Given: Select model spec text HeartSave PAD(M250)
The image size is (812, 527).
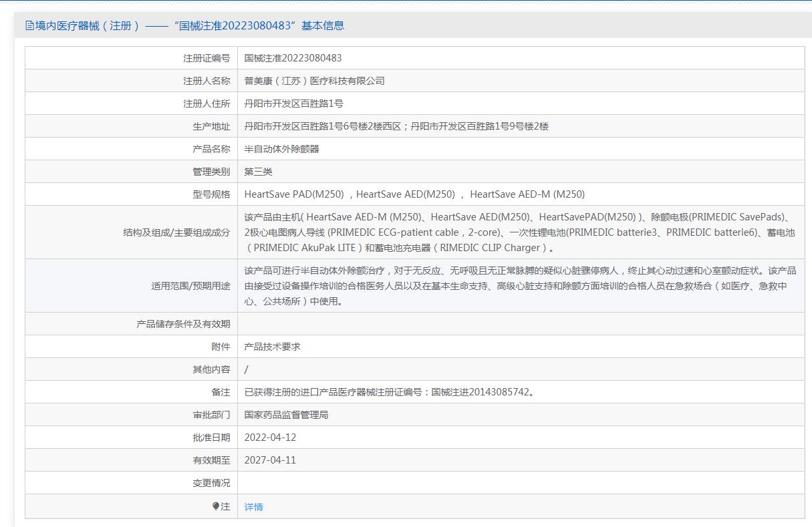Looking at the screenshot, I should (x=294, y=194).
